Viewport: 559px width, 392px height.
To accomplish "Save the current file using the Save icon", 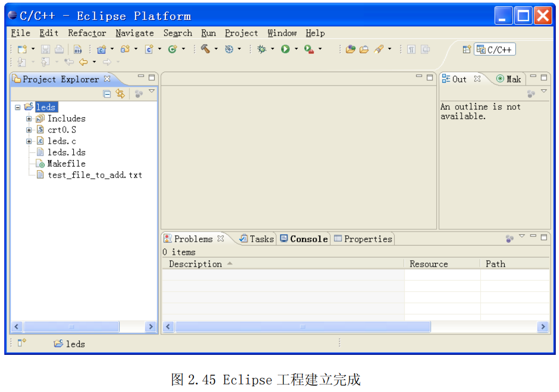I will pyautogui.click(x=45, y=49).
